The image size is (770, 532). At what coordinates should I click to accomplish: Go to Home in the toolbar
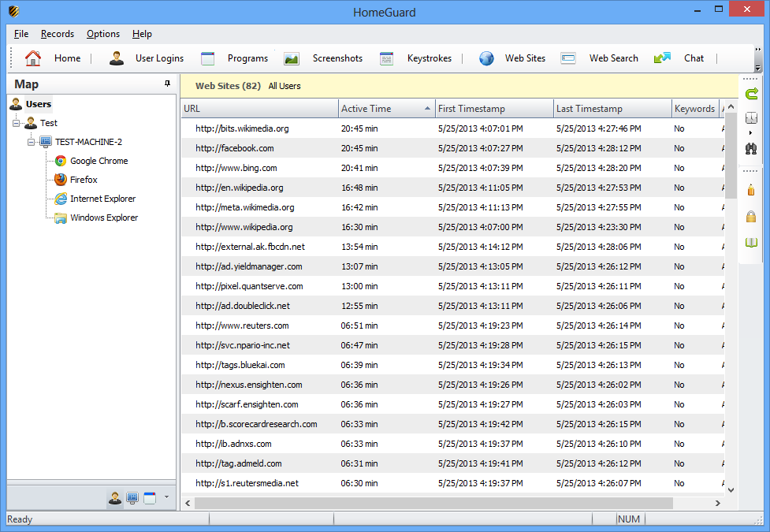pyautogui.click(x=54, y=58)
